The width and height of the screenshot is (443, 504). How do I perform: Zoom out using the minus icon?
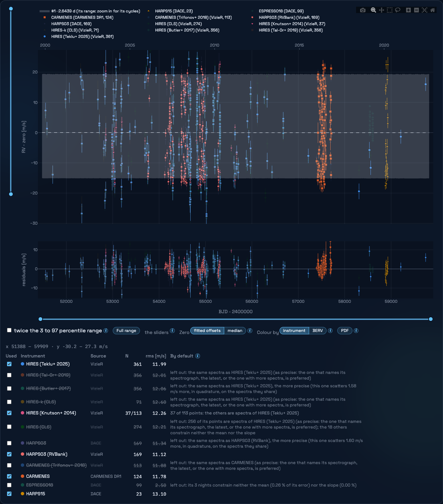(x=416, y=10)
